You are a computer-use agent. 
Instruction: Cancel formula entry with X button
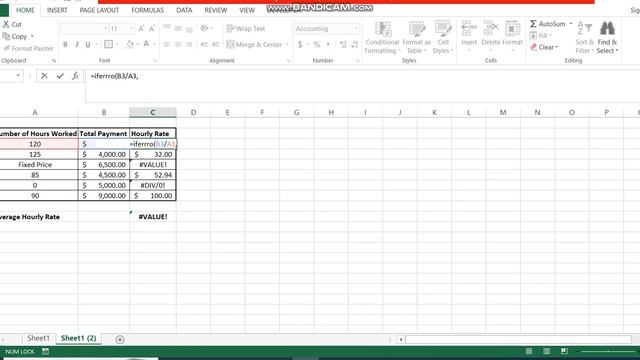(44, 76)
